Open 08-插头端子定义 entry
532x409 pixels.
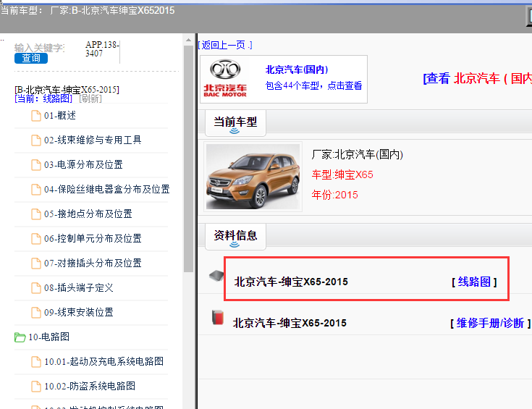click(79, 288)
